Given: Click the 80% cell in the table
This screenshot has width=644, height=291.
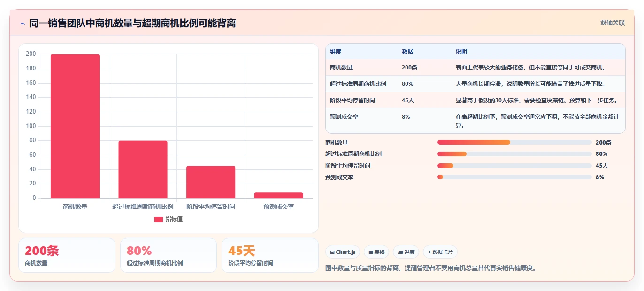Looking at the screenshot, I should [x=407, y=84].
